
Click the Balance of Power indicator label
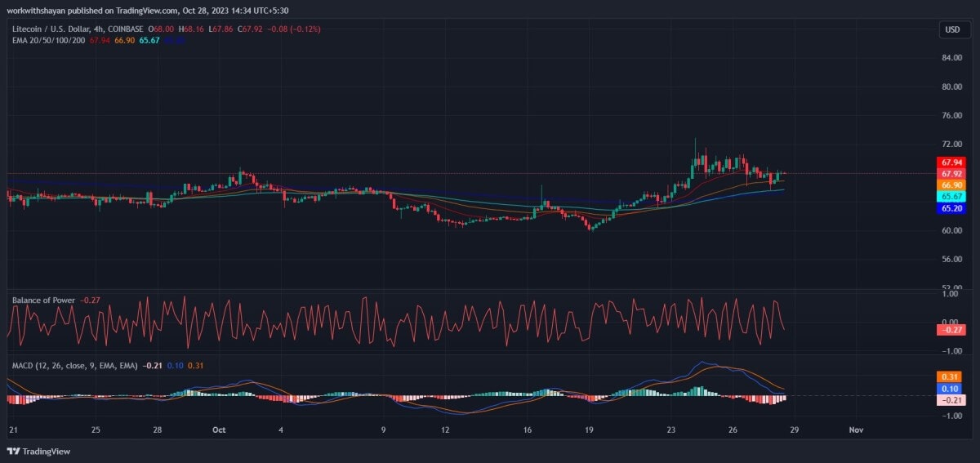43,301
